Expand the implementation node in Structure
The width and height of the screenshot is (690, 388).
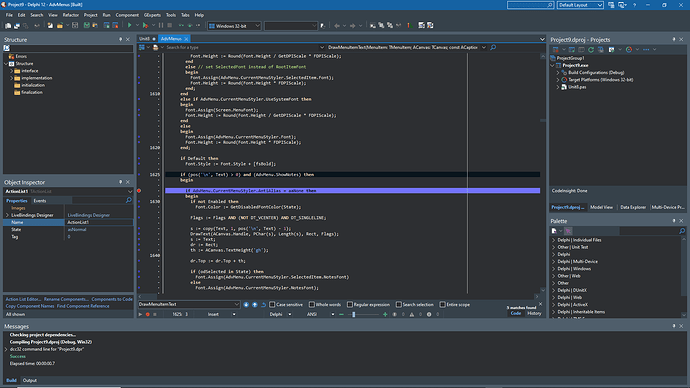pyautogui.click(x=12, y=78)
